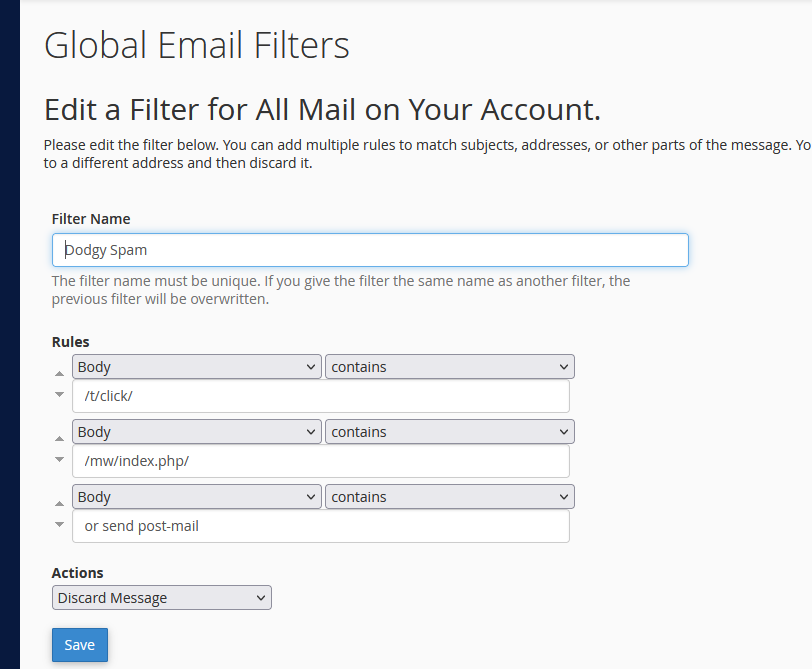Image resolution: width=812 pixels, height=669 pixels.
Task: Click the '/t/click/' rule text field
Action: click(x=320, y=396)
